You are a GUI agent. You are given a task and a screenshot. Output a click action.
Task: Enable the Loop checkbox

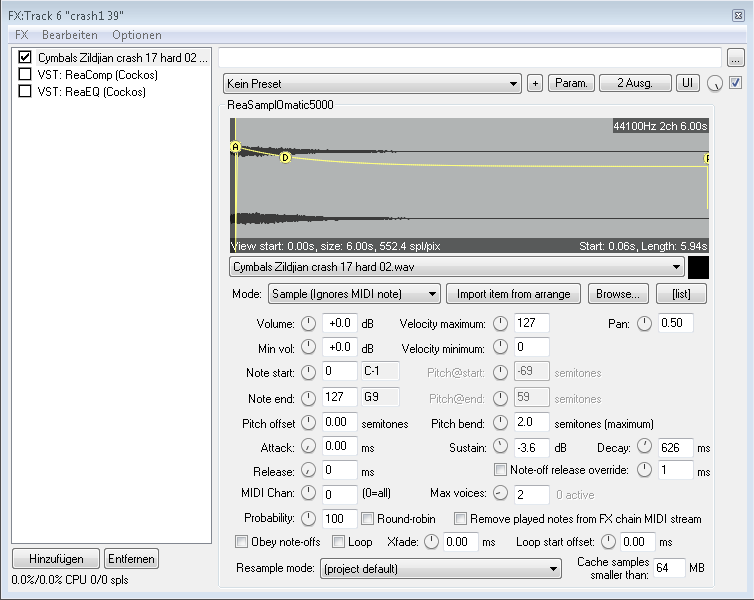click(339, 541)
